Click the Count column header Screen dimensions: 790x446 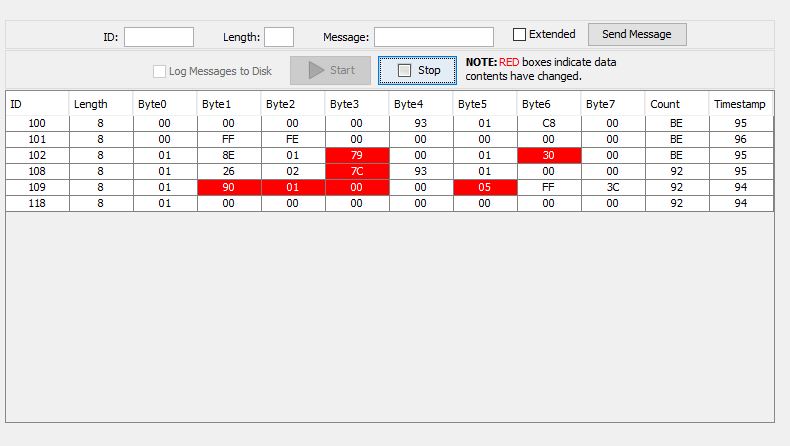point(677,104)
